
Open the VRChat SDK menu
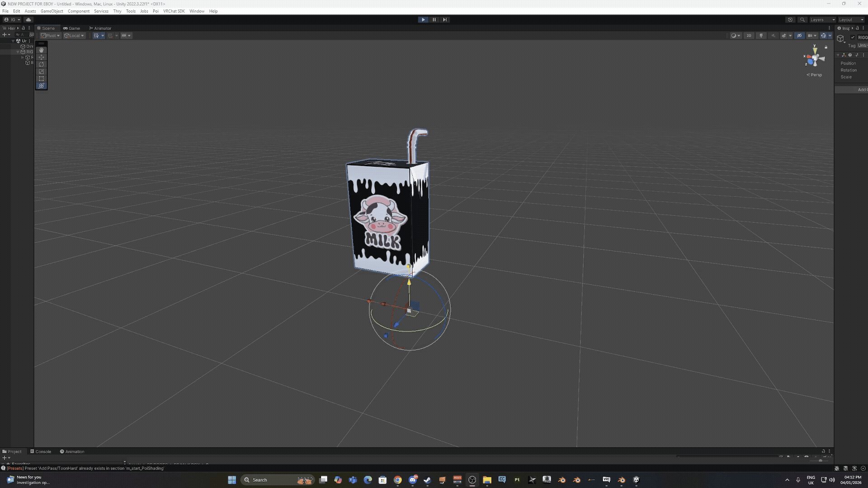click(x=174, y=11)
